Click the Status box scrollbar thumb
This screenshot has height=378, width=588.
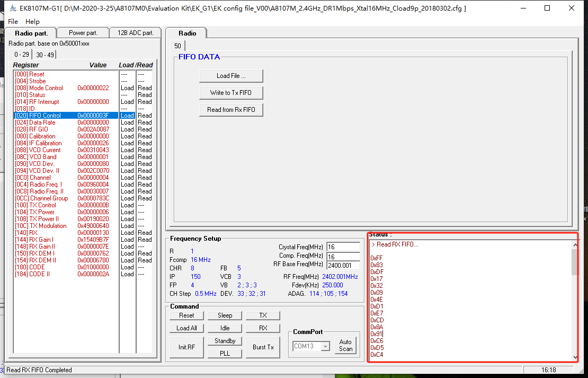click(x=575, y=262)
